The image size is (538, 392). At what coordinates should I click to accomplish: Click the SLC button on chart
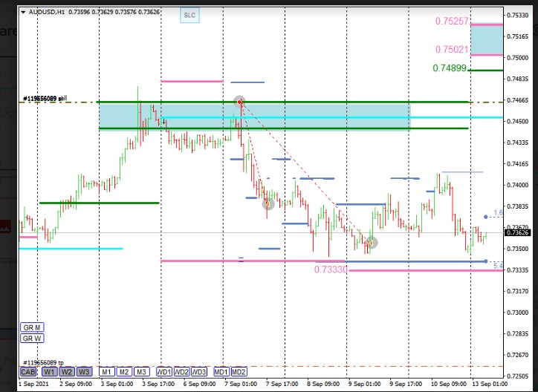190,15
